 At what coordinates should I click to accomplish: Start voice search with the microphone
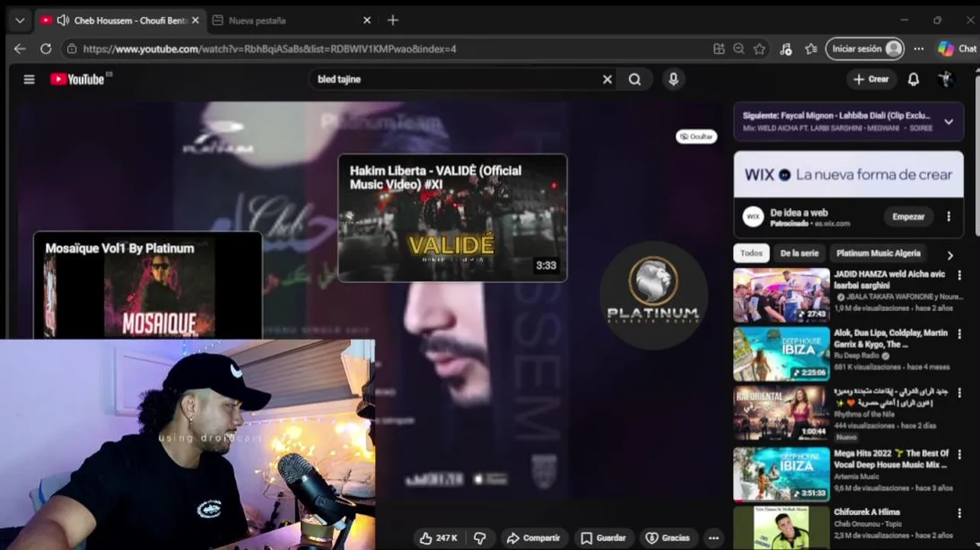[673, 79]
